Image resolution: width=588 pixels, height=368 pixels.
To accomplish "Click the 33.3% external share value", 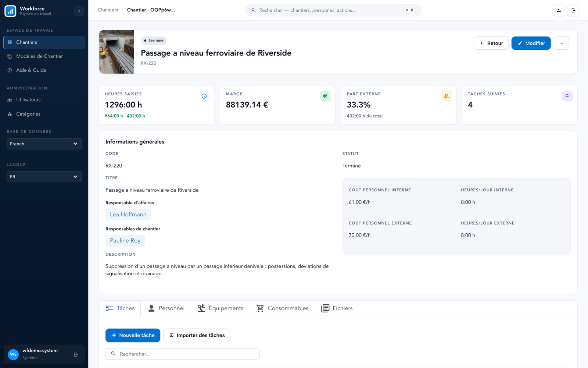I will point(359,105).
